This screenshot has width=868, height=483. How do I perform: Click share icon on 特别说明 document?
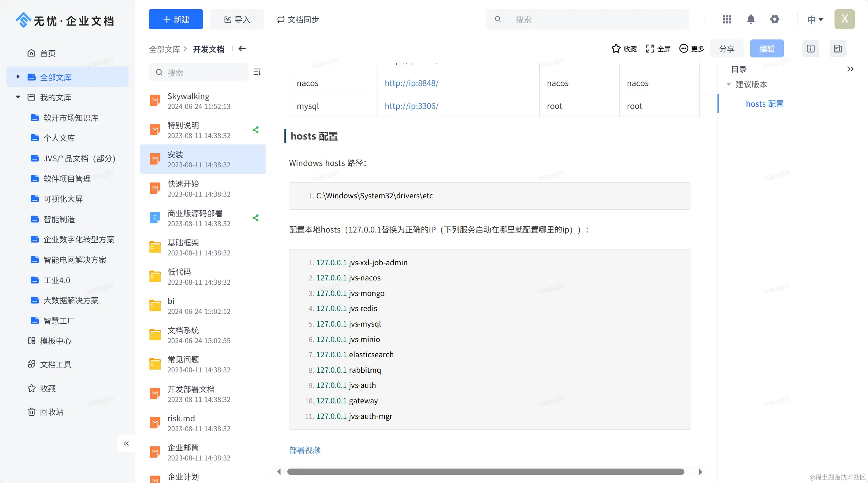point(256,130)
